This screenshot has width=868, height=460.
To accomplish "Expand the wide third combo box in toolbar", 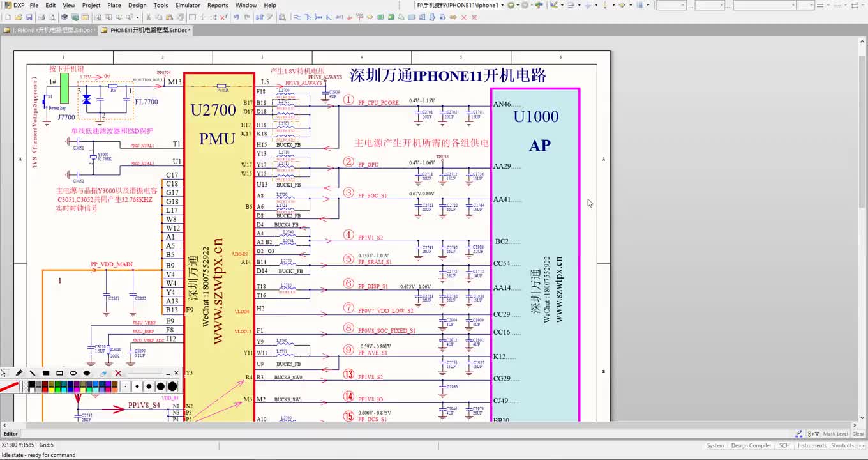I will click(793, 5).
